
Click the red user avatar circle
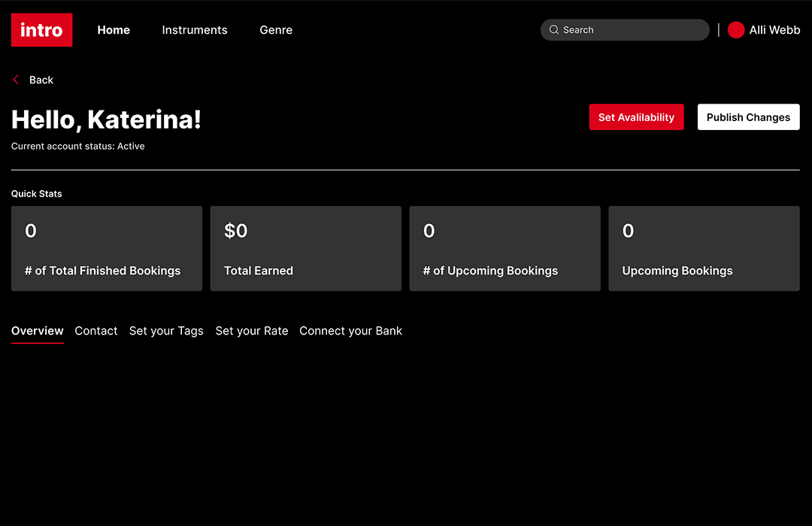click(x=736, y=30)
